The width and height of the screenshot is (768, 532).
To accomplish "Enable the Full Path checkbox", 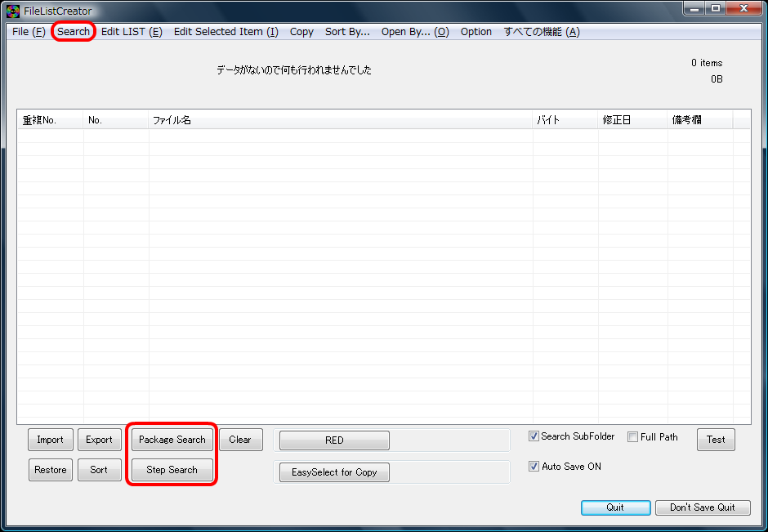I will (632, 437).
